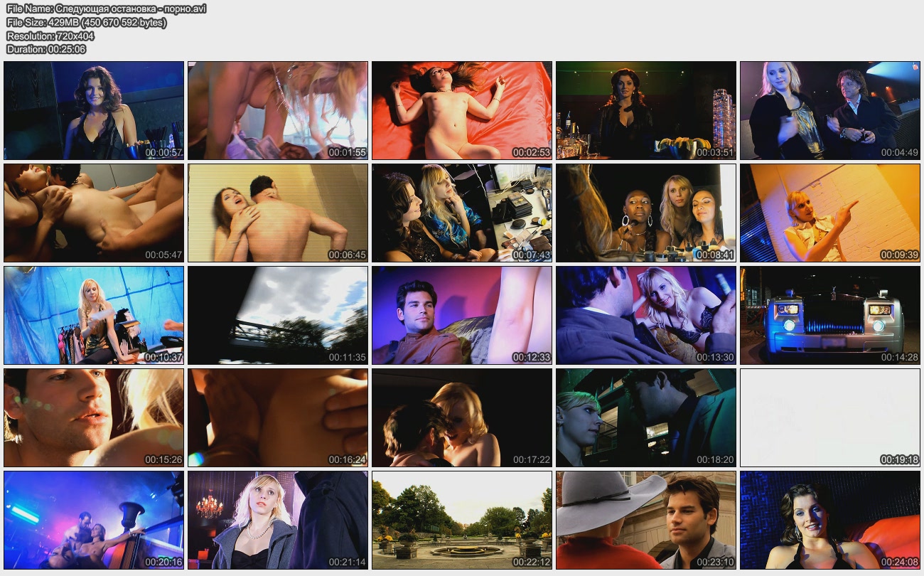The width and height of the screenshot is (924, 576).
Task: Click the brick wall thumbnail at 00:09:39
Action: click(x=829, y=213)
